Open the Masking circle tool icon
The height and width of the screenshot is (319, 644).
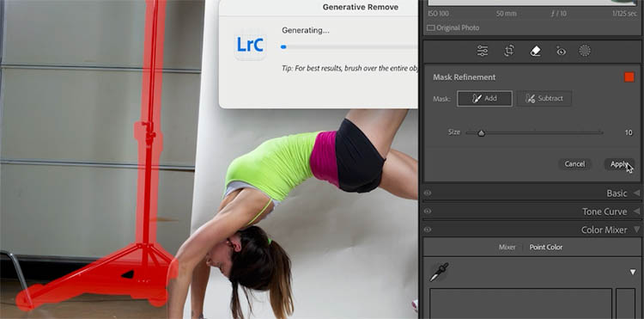[585, 51]
